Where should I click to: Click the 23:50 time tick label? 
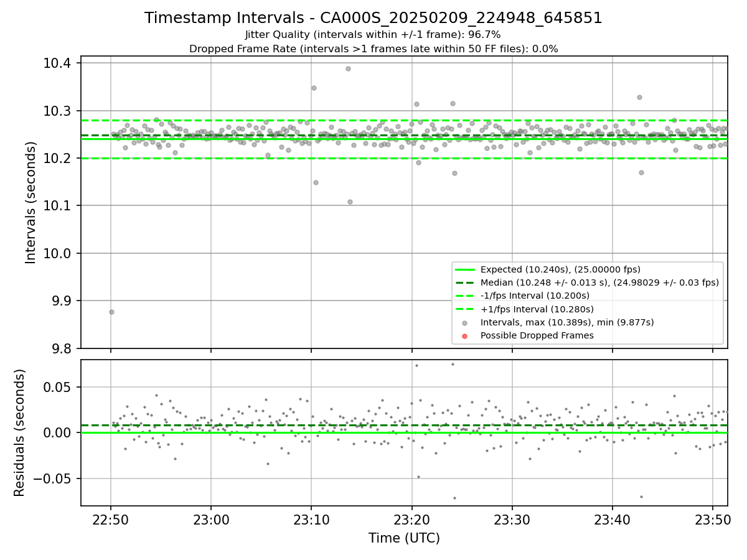(713, 520)
